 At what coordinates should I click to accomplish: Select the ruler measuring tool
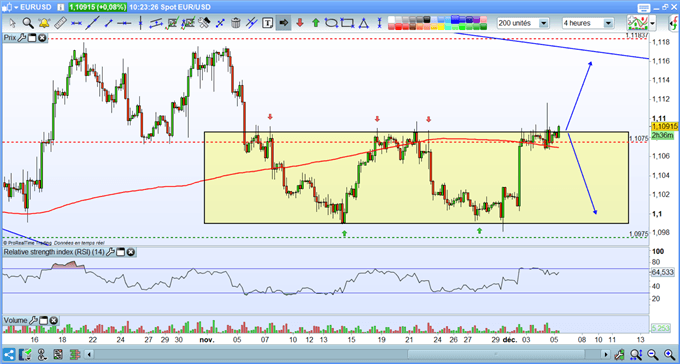(x=60, y=23)
